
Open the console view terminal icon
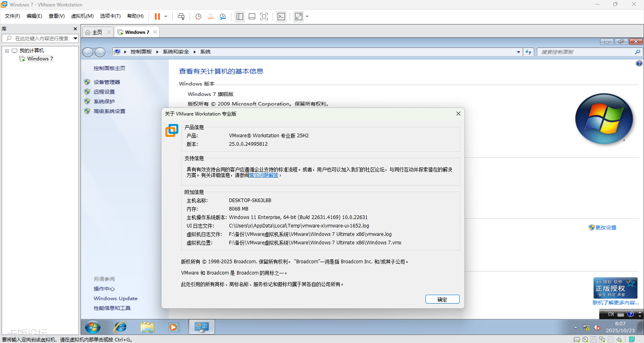coord(281,17)
